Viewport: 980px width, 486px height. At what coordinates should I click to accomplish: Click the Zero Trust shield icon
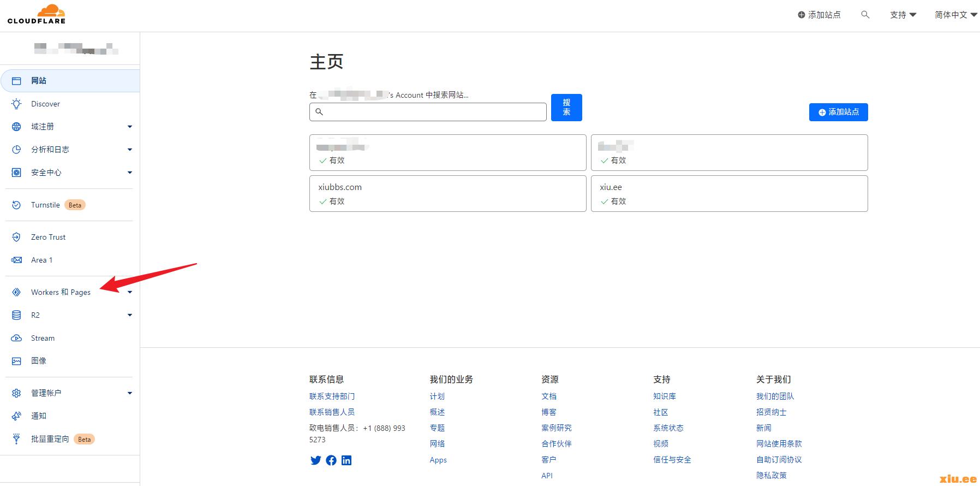point(16,237)
